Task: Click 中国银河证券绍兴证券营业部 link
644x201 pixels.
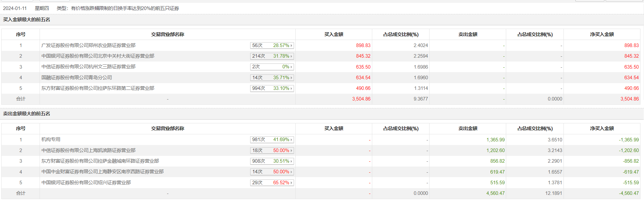Action: [x=86, y=183]
